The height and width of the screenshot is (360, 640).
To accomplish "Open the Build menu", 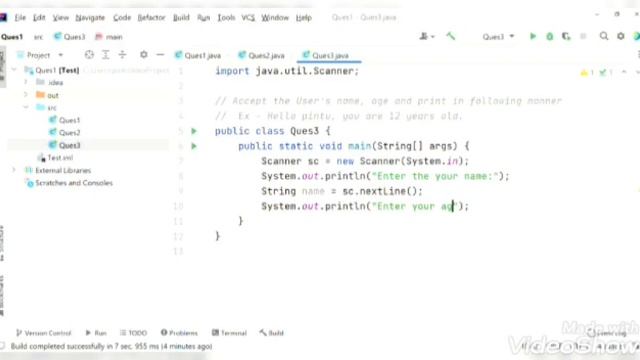I will point(181,18).
